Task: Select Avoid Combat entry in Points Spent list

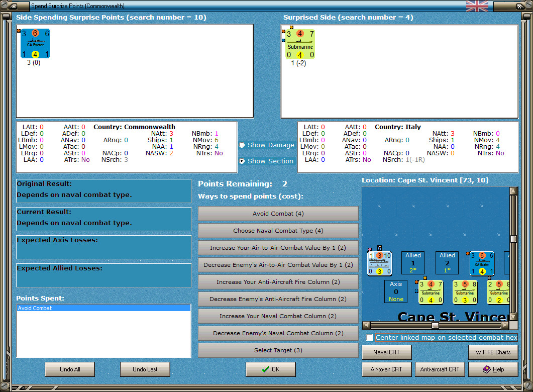Action: pos(103,308)
